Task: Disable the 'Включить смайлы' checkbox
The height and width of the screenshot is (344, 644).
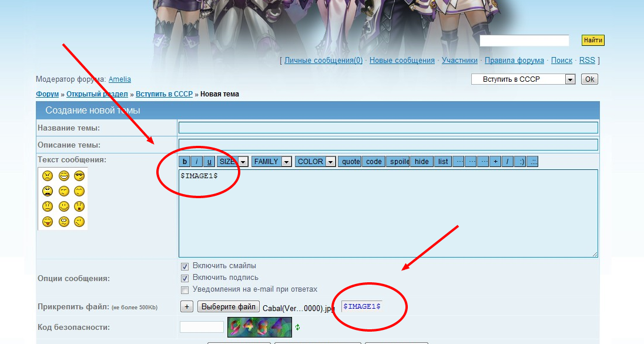Action: click(185, 266)
